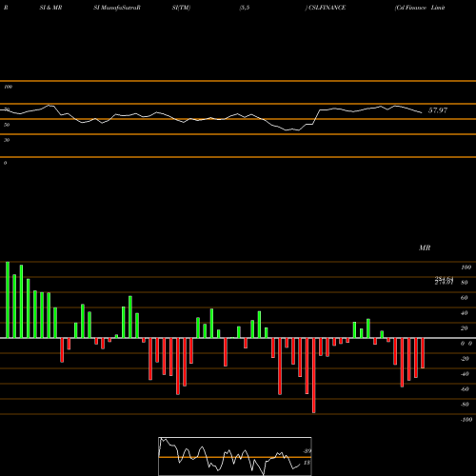
Task: Click the RSI value '57.97'
Action: 438,110
